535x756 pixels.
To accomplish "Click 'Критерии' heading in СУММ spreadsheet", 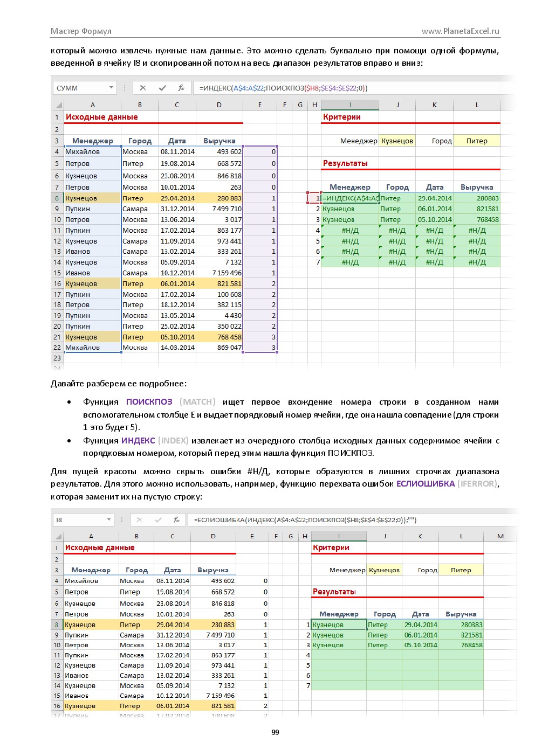I will click(x=342, y=117).
